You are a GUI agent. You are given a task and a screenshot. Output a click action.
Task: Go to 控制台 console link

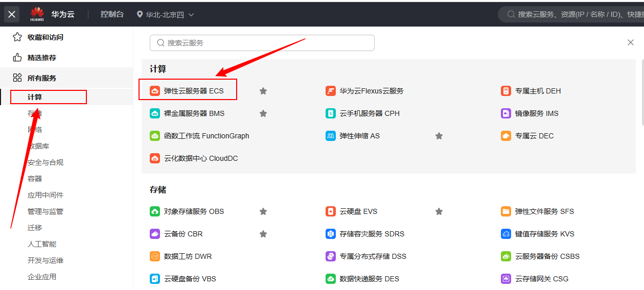[112, 14]
